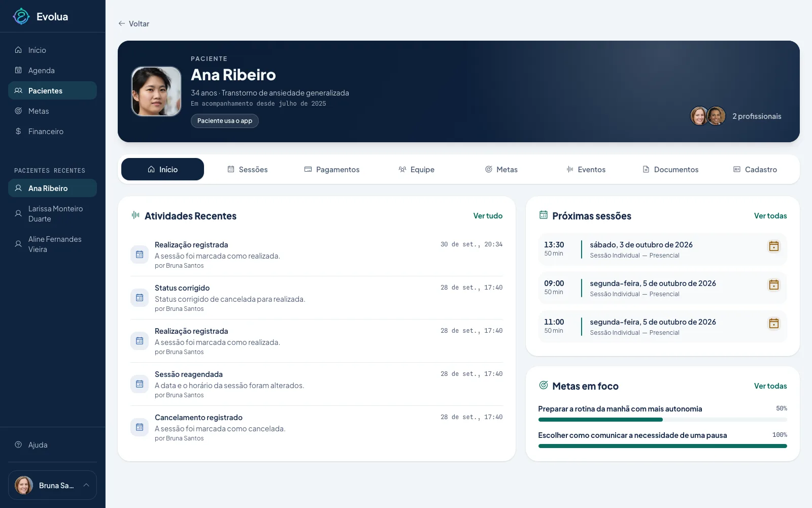Click the 'Sessão reagendada' activity title
The height and width of the screenshot is (508, 812).
click(x=189, y=374)
